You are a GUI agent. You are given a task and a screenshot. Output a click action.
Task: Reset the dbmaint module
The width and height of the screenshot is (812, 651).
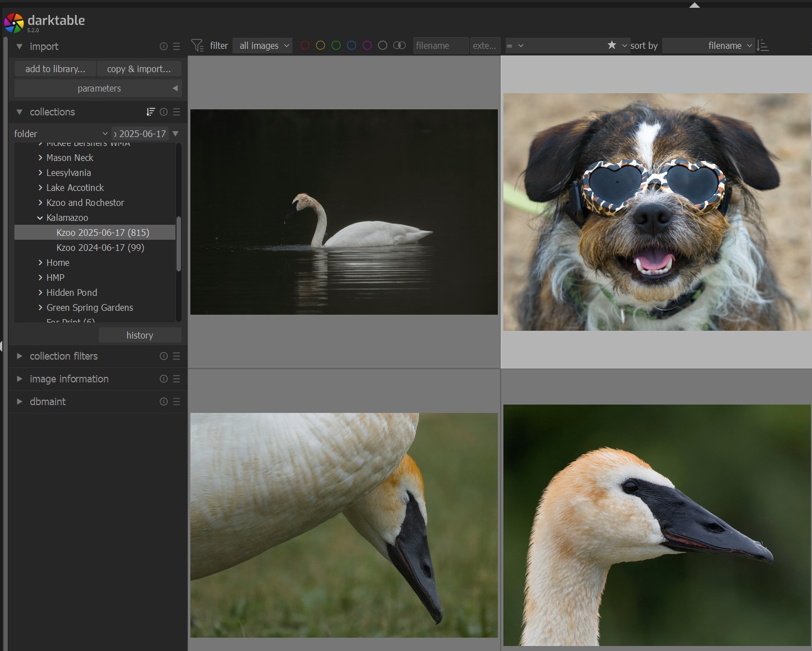(x=164, y=402)
